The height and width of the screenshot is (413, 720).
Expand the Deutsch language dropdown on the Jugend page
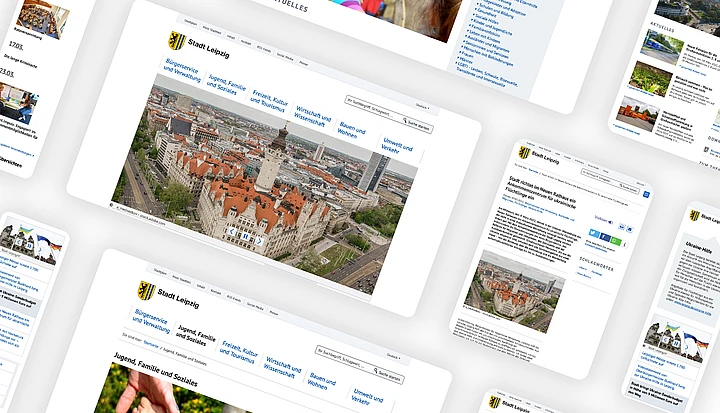(x=393, y=356)
